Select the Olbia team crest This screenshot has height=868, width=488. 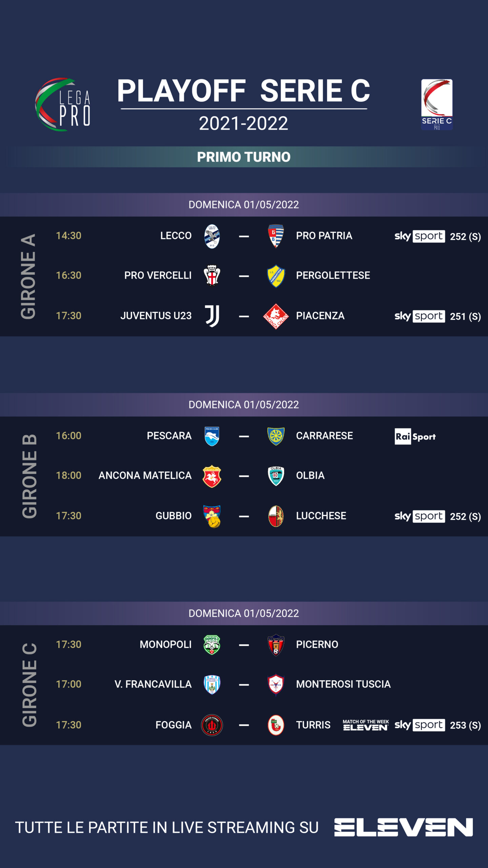276,476
